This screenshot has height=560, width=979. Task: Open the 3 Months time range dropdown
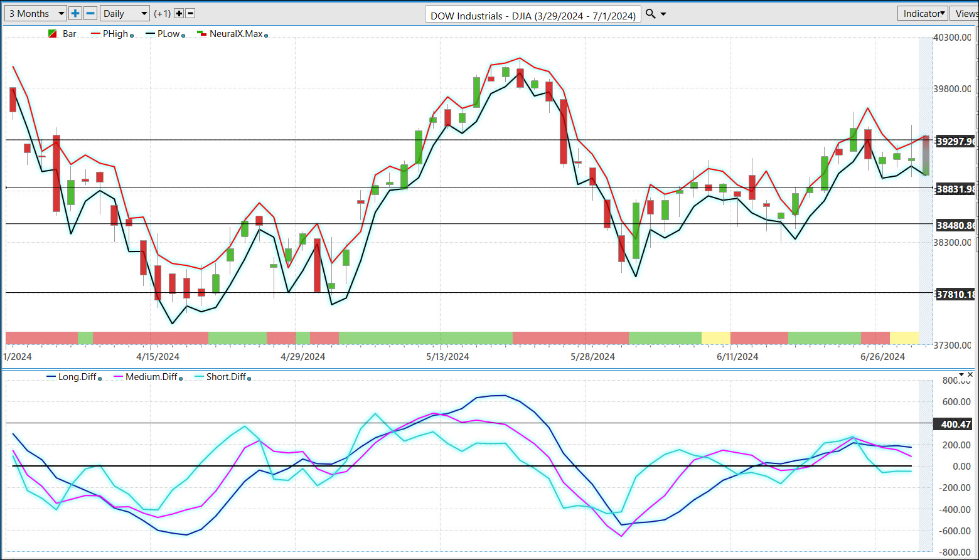pyautogui.click(x=36, y=13)
